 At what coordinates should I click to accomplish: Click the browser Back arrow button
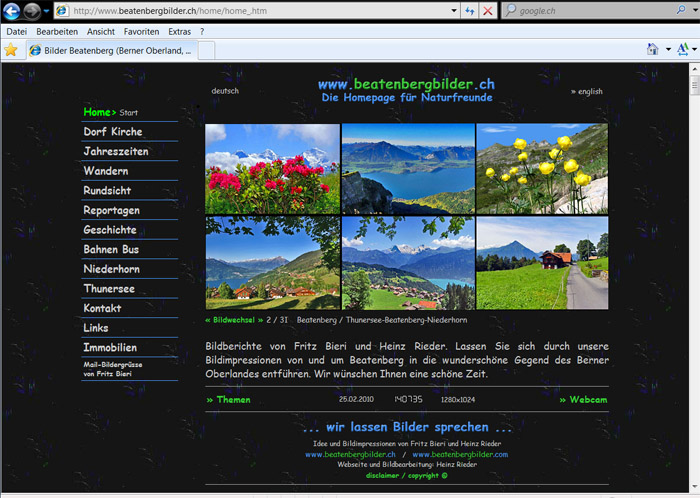point(11,11)
